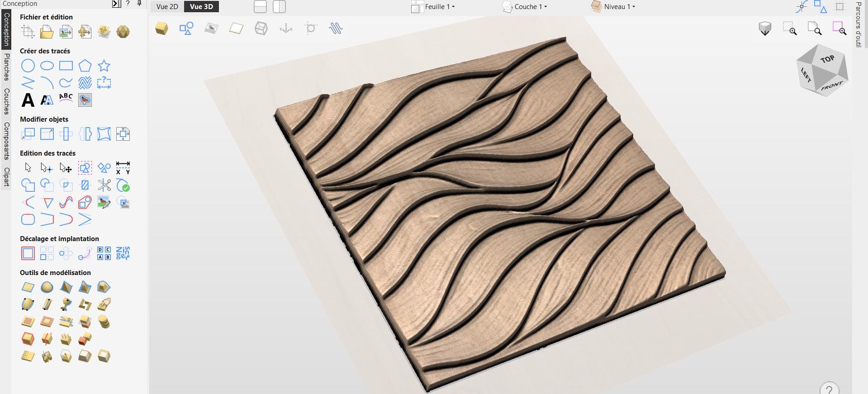
Task: Click the Offset vectors red square icon
Action: (x=28, y=253)
